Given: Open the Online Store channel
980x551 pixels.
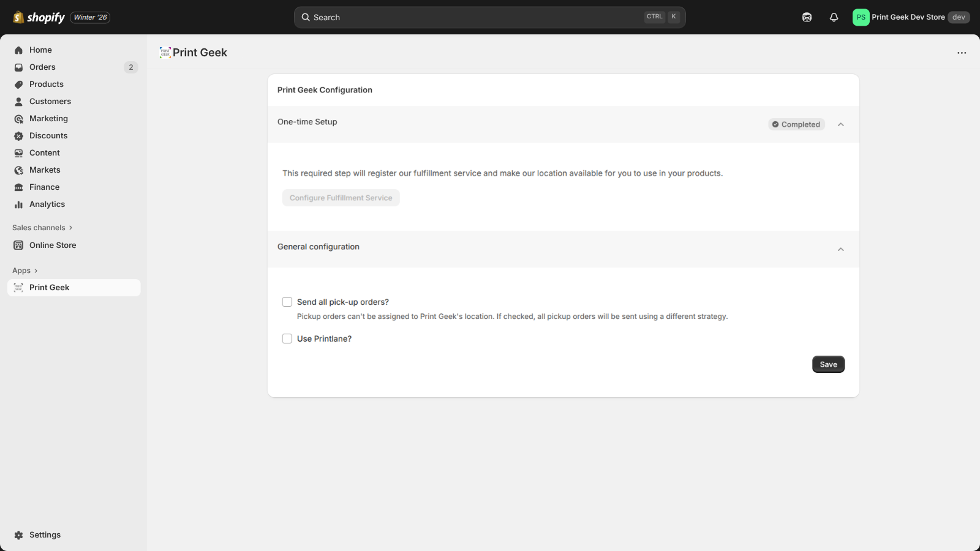Looking at the screenshot, I should pos(53,246).
